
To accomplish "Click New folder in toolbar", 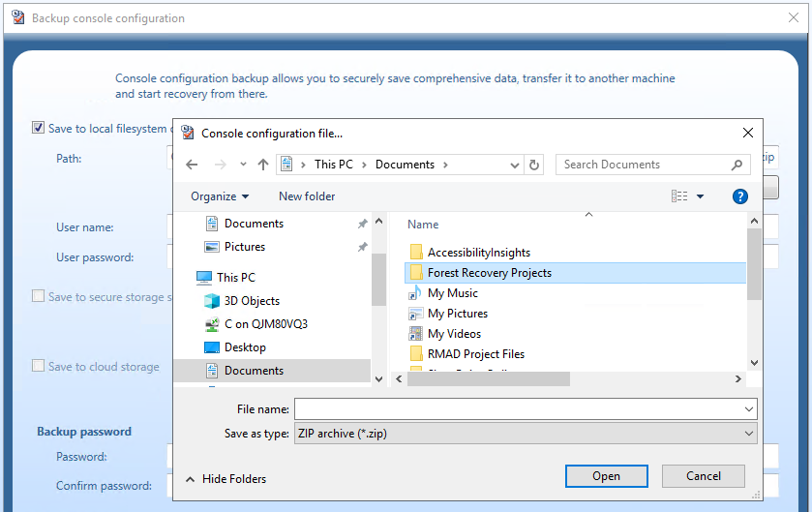I will [x=307, y=196].
